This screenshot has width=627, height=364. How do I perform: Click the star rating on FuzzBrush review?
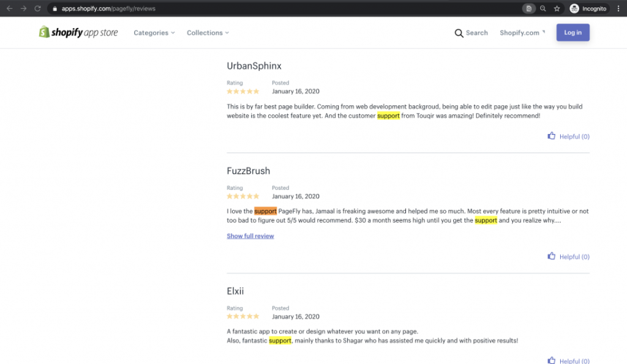(x=242, y=196)
